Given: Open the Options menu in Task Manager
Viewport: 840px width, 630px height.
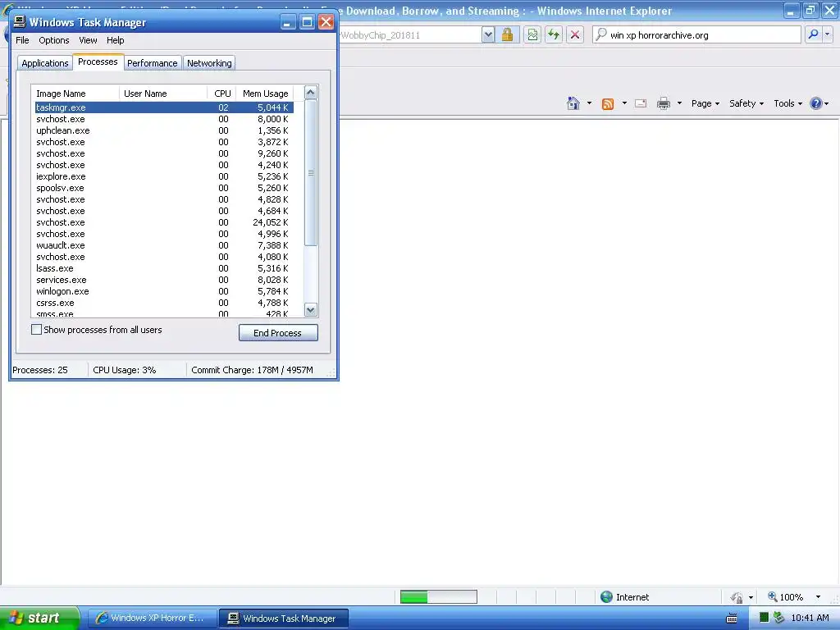Looking at the screenshot, I should tap(54, 40).
